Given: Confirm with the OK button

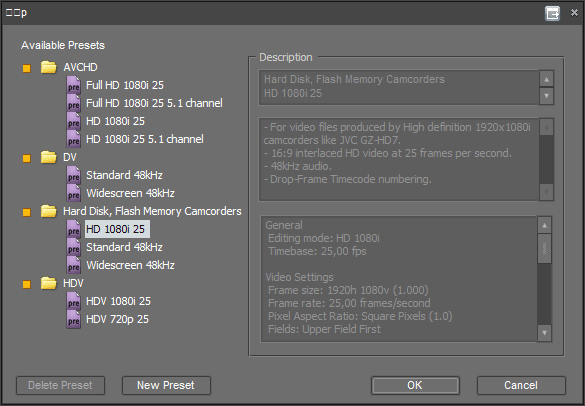Looking at the screenshot, I should click(415, 385).
